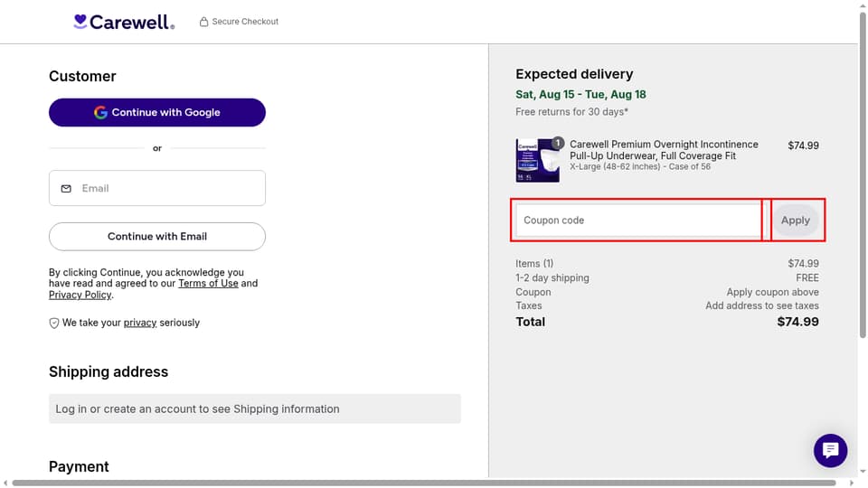
Task: Click the scroll-down arrow on vertical scrollbar
Action: [x=863, y=472]
